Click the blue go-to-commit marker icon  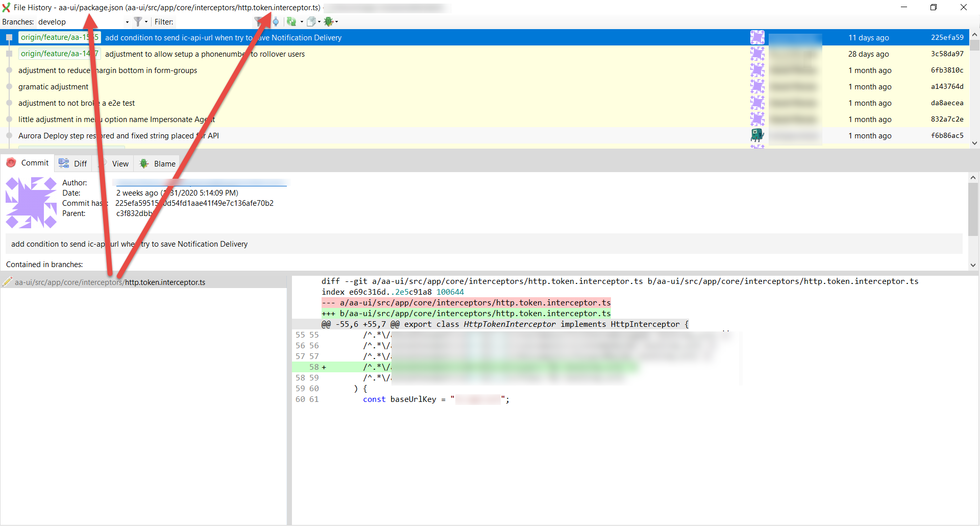[276, 21]
